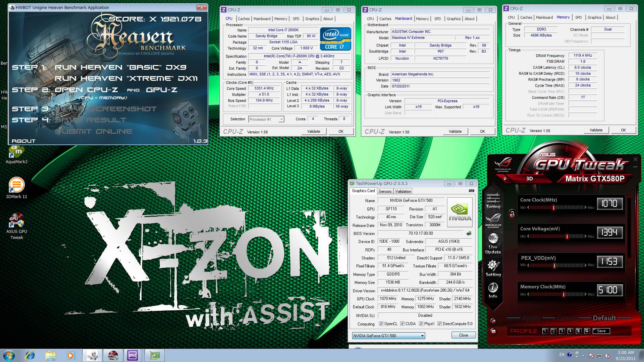Screen dimensions: 644x362
Task: Toggle the DirectCompute 5.0 checkbox
Action: tap(439, 324)
